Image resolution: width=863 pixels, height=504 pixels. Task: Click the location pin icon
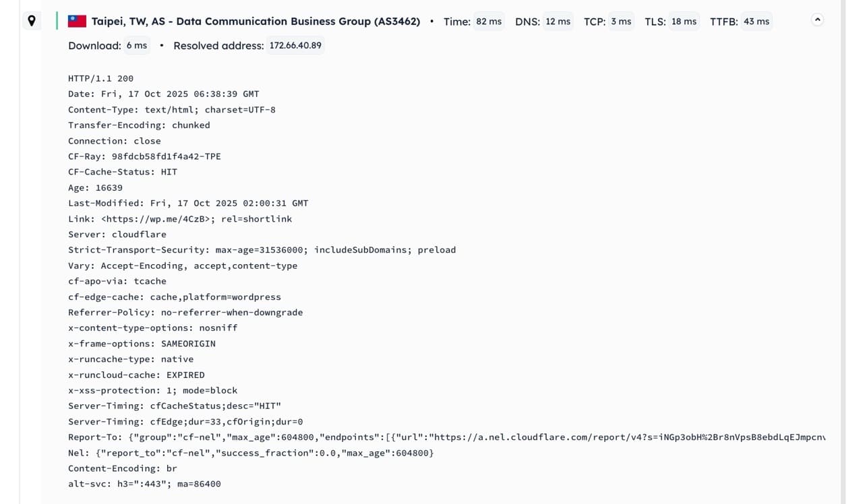32,21
